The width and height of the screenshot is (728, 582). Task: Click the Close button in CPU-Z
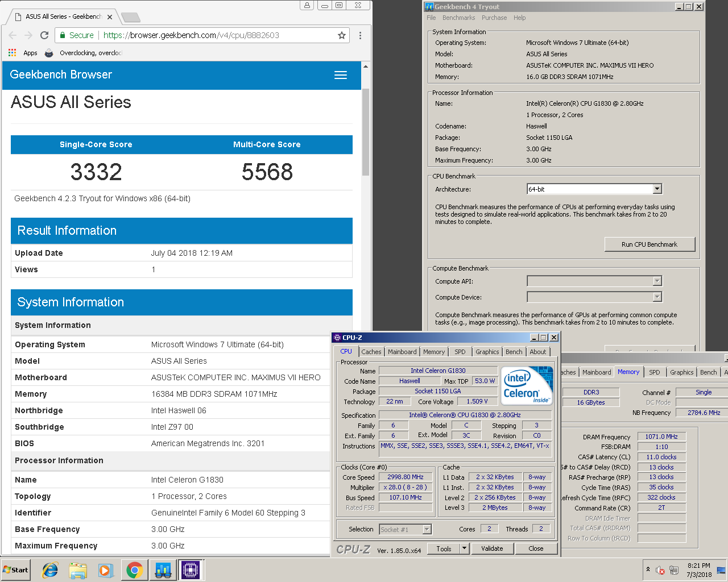[x=536, y=548]
